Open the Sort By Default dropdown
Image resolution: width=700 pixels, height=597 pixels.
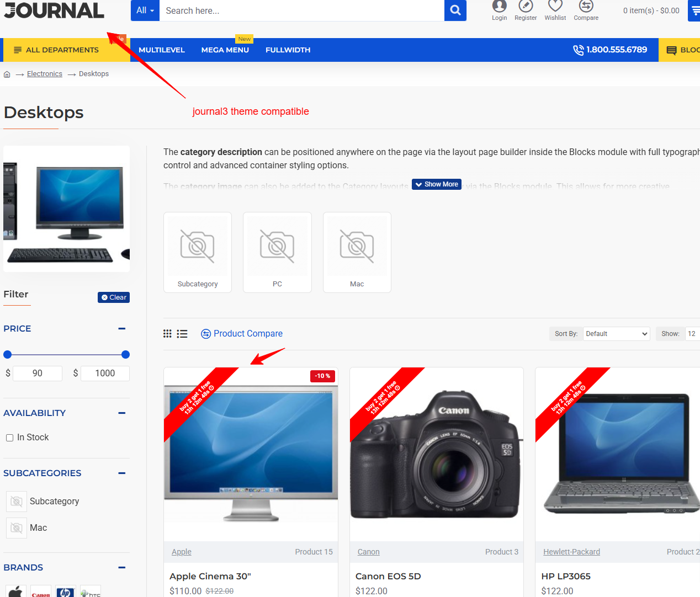coord(617,334)
